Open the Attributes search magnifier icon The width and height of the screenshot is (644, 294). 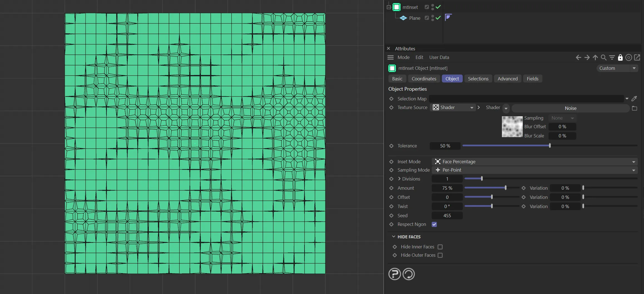click(603, 57)
